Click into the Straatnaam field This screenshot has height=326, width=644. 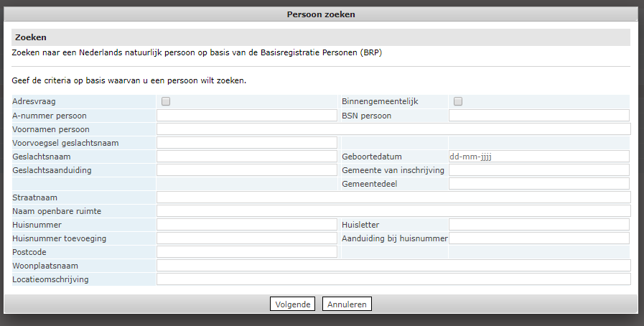tap(393, 197)
